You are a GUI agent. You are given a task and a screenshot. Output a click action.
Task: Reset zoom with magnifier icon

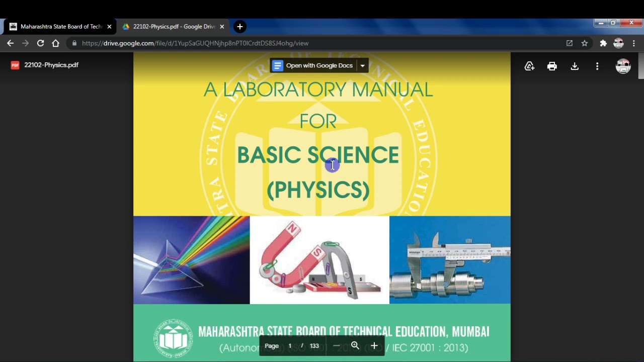[x=355, y=345]
